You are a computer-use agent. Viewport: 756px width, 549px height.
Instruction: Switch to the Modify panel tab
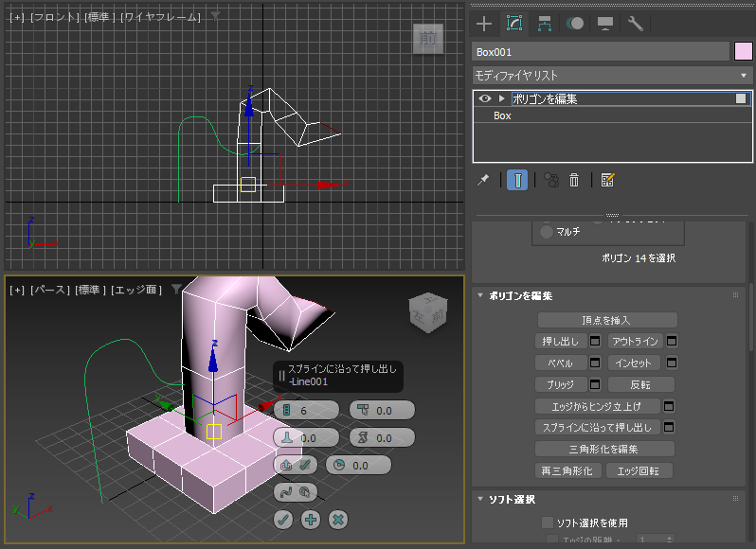(x=514, y=23)
